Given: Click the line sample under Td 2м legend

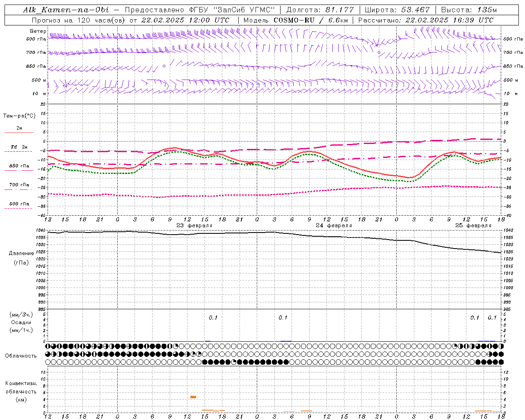Looking at the screenshot, I should (x=18, y=152).
